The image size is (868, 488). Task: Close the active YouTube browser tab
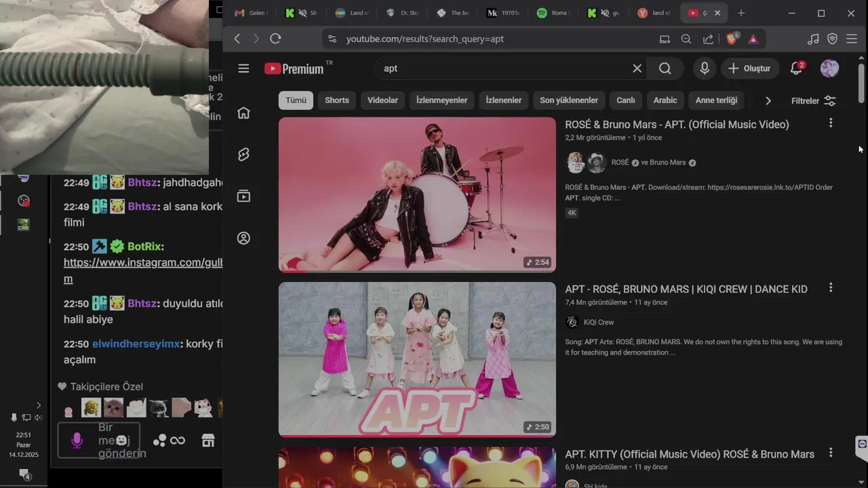tap(717, 13)
